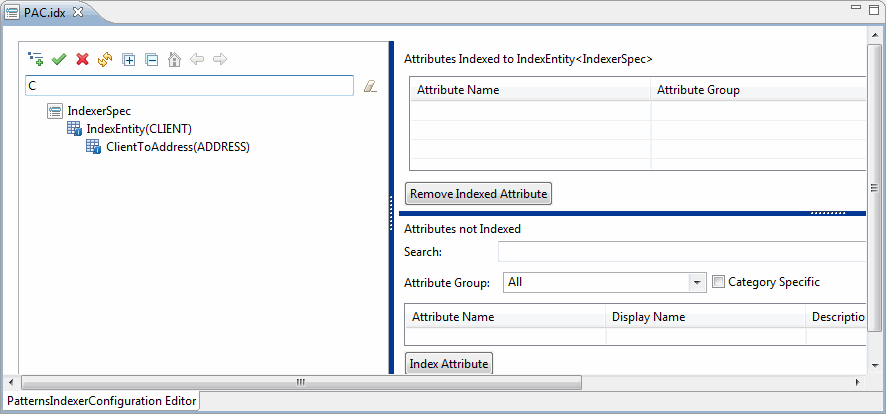Select the IndexEntity(CLIENT) tree node
The width and height of the screenshot is (886, 414).
[x=138, y=129]
